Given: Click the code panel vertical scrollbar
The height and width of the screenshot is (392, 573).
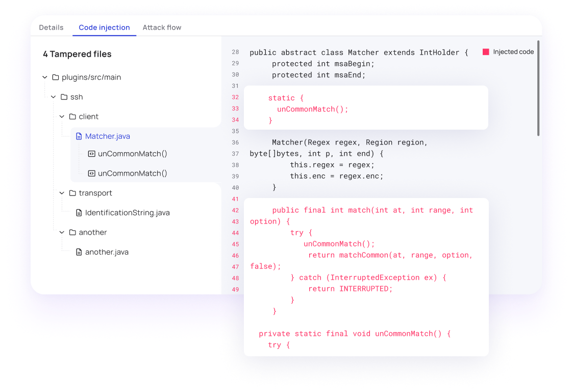Looking at the screenshot, I should point(538,88).
